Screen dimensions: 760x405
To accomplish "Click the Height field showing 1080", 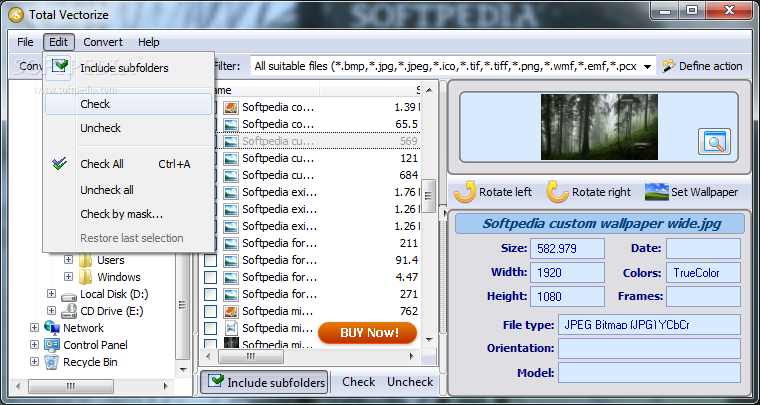I will (568, 296).
